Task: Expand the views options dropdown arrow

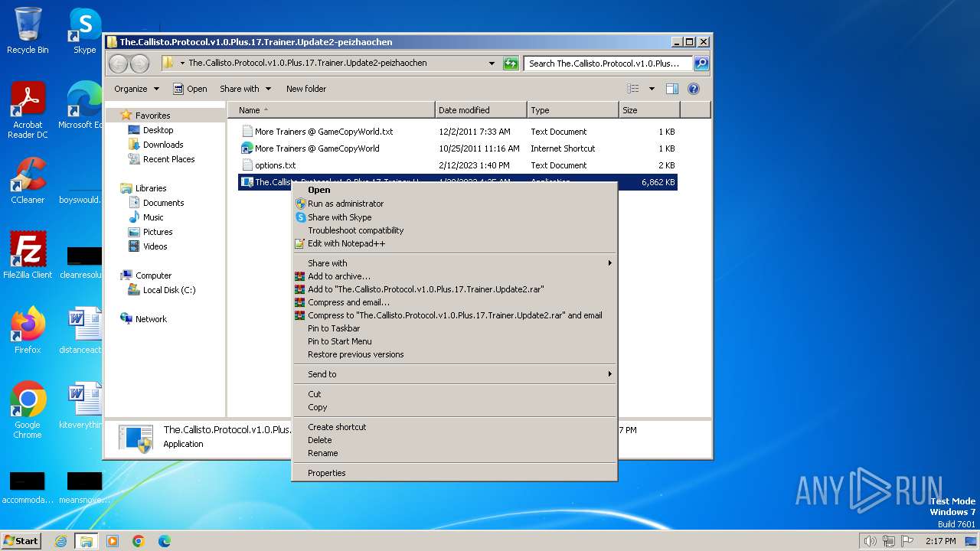Action: (652, 89)
